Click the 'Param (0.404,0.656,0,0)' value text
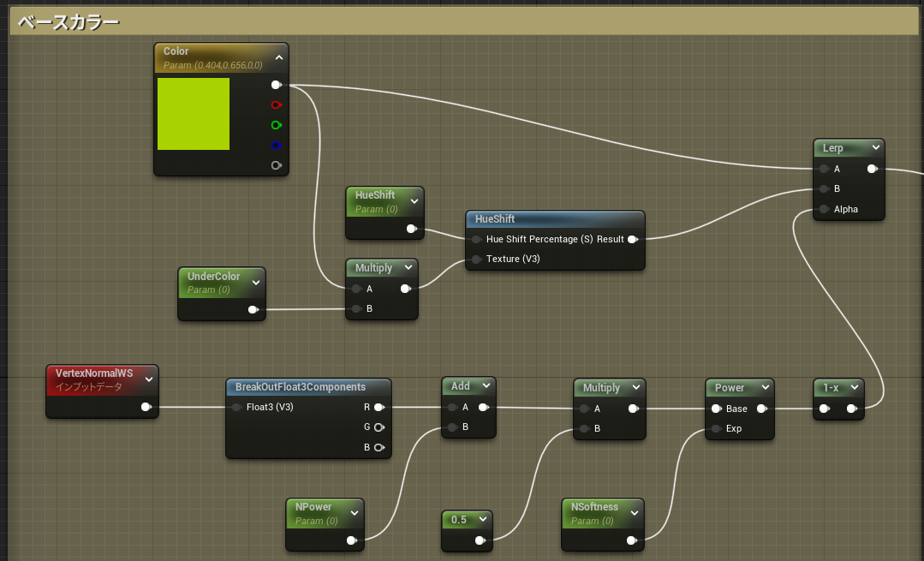 pyautogui.click(x=212, y=65)
